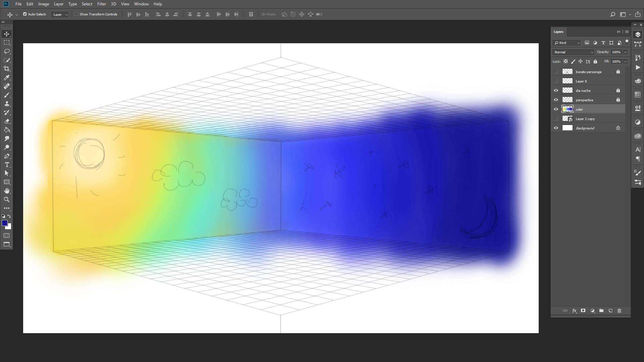
Task: Create a new layer group
Action: 601,311
